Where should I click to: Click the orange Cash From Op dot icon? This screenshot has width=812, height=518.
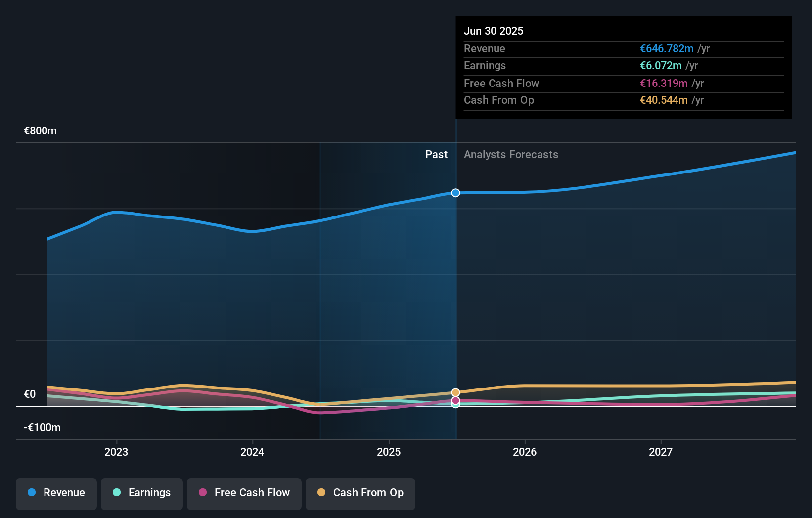[322, 493]
